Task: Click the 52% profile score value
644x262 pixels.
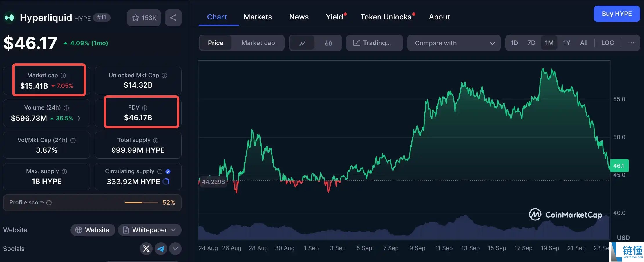Action: coord(169,203)
